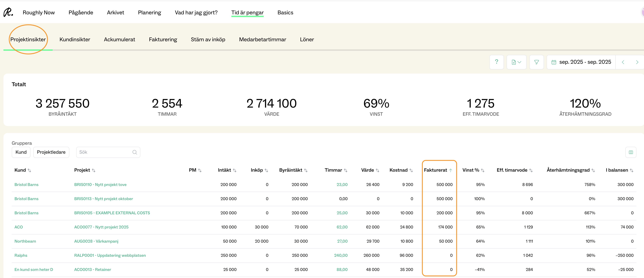This screenshot has width=644, height=278.
Task: Click the question mark help icon
Action: click(496, 62)
